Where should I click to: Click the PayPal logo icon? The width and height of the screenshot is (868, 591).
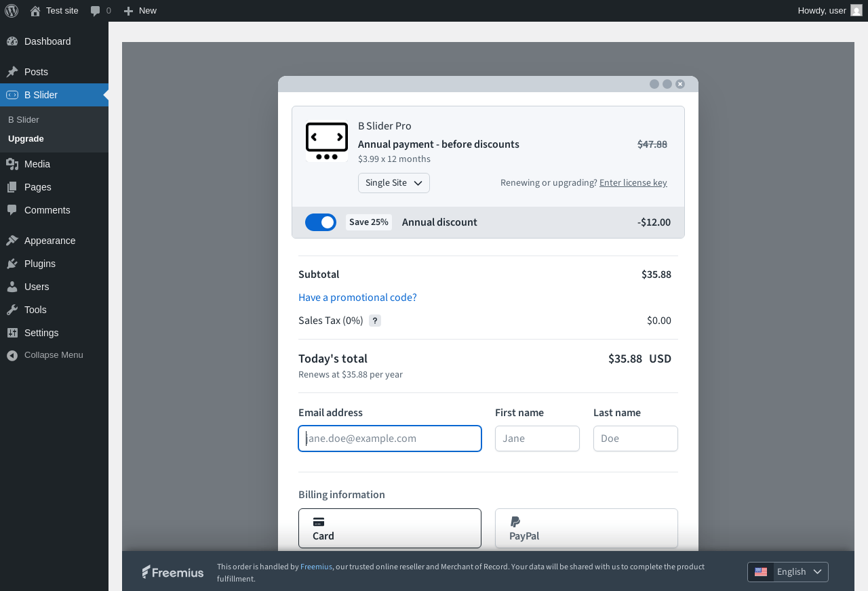coord(515,522)
